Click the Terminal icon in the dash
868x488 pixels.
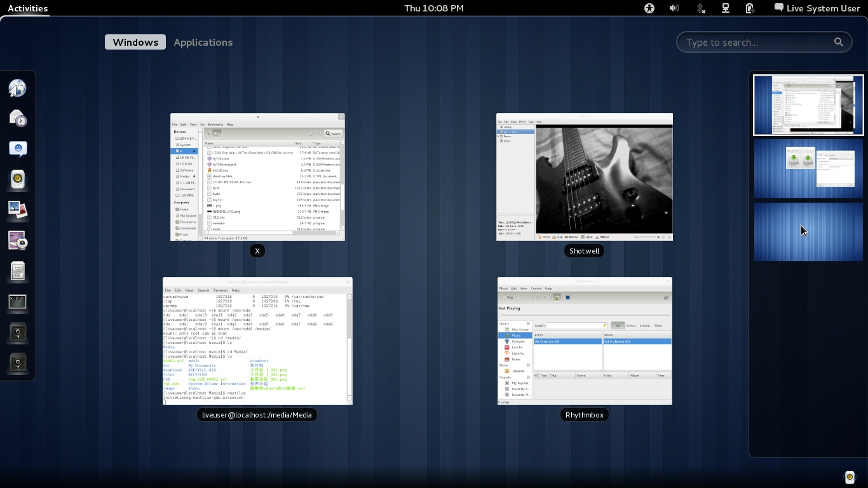click(18, 302)
